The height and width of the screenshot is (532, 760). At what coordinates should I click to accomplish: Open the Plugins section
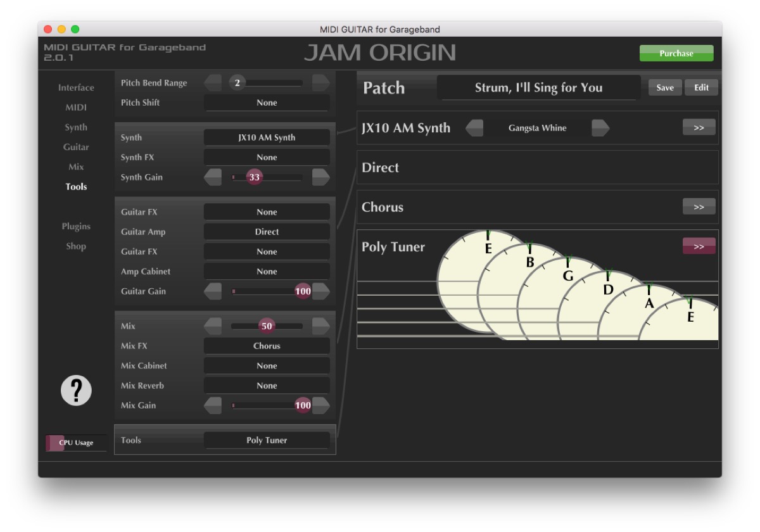point(76,226)
